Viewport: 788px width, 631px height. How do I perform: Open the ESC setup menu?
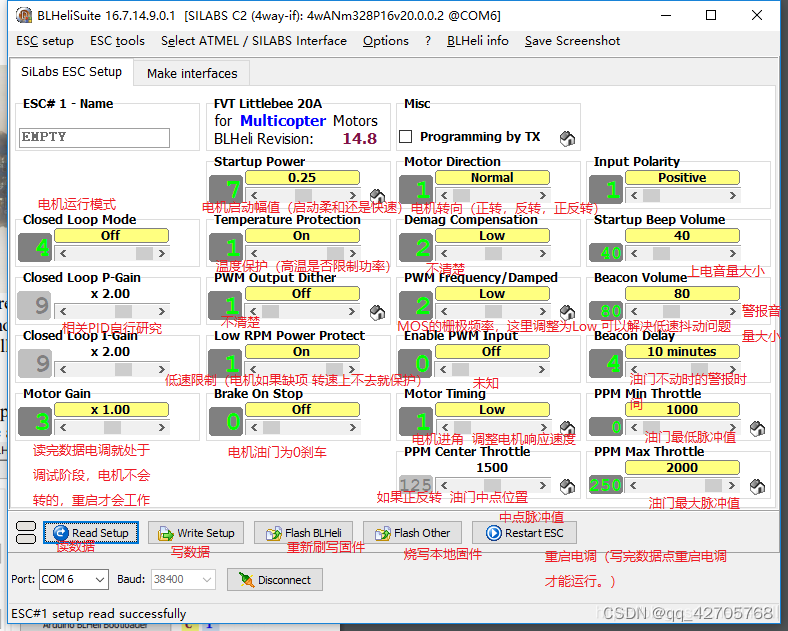45,41
